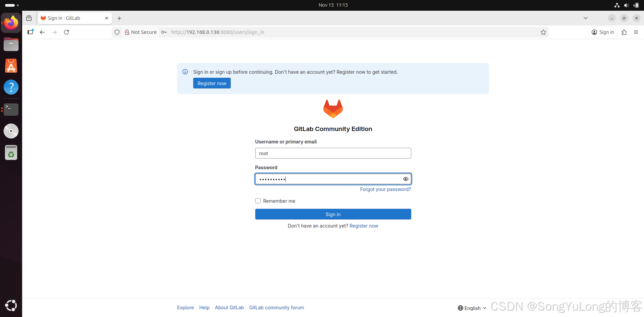This screenshot has height=317, width=644.
Task: Open Firefox hamburger application menu
Action: (636, 32)
